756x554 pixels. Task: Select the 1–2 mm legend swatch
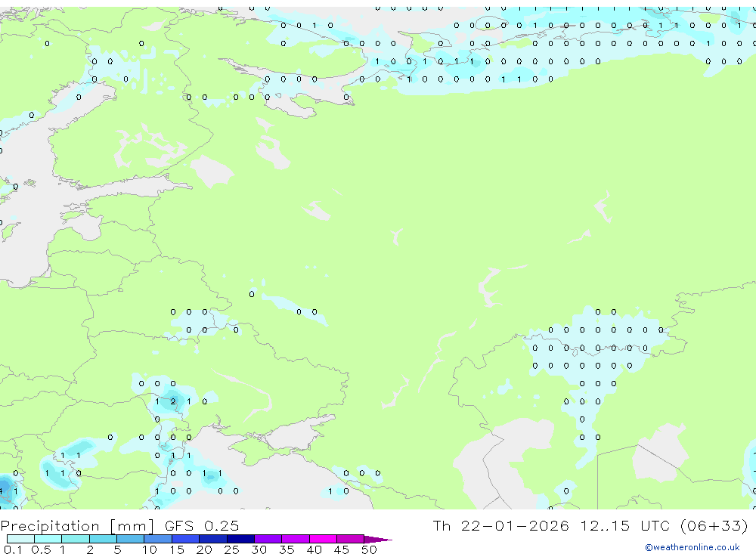76,539
